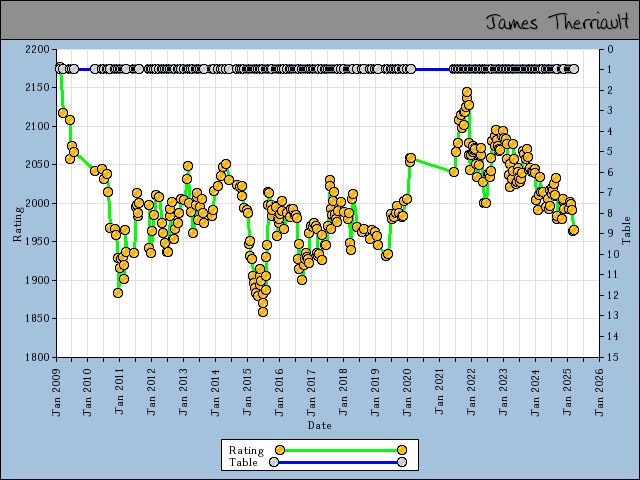Click the Jan 2014 date label
Screen dimensions: 640x480
point(216,393)
